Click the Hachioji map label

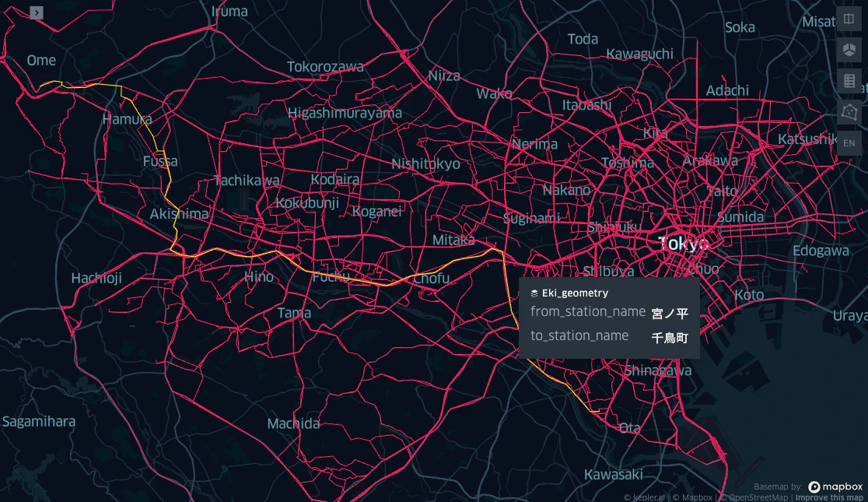coord(96,278)
